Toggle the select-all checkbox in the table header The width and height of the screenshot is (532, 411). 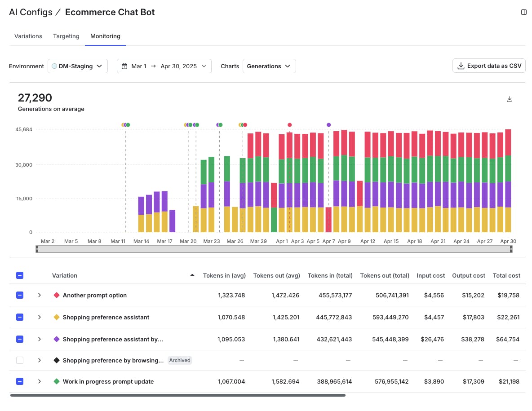pyautogui.click(x=20, y=275)
